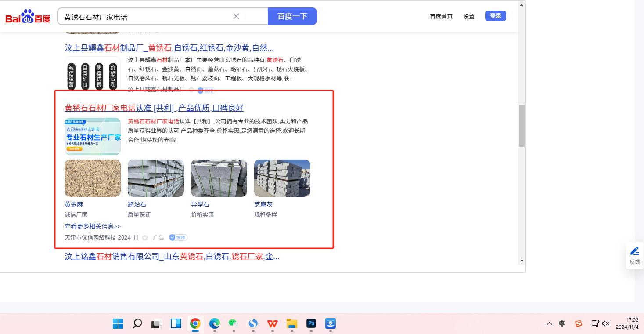Open Sogou browser from the taskbar
The width and height of the screenshot is (644, 334).
click(x=253, y=324)
